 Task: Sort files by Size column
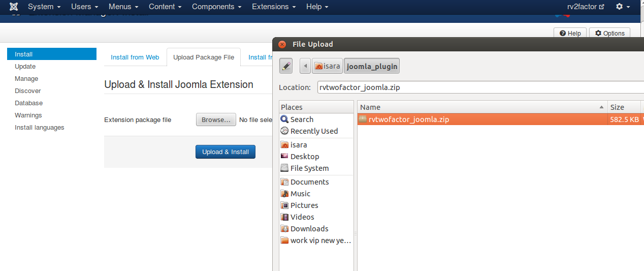pyautogui.click(x=624, y=107)
